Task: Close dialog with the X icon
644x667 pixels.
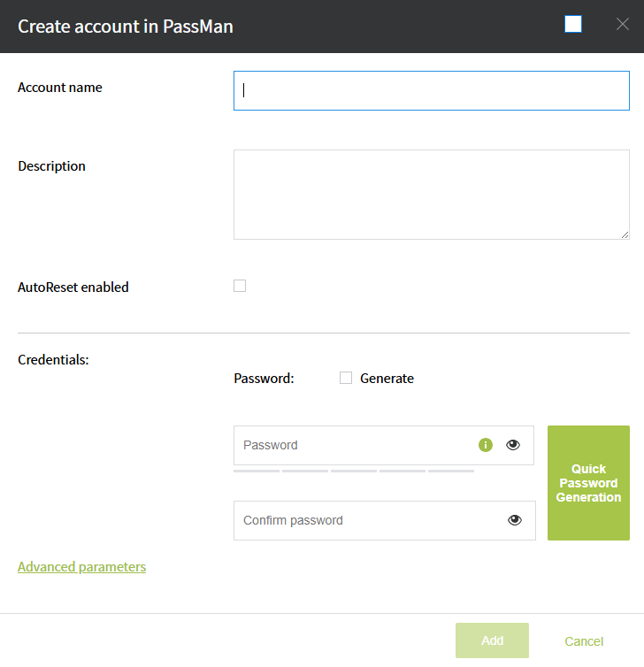Action: (623, 25)
